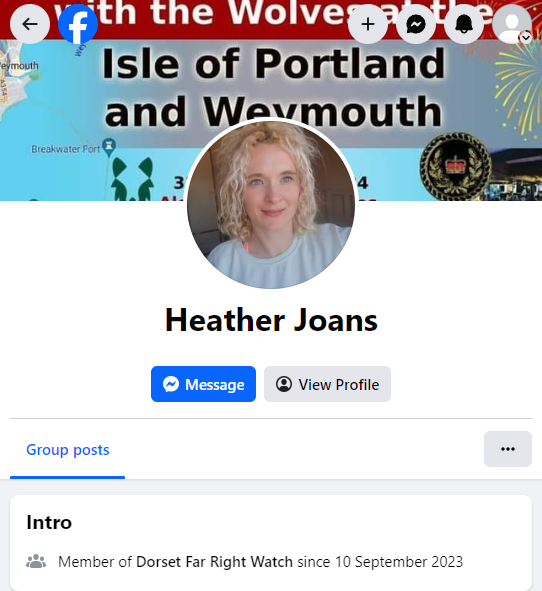The image size is (542, 591).
Task: Open account avatar menu at top right
Action: point(512,24)
